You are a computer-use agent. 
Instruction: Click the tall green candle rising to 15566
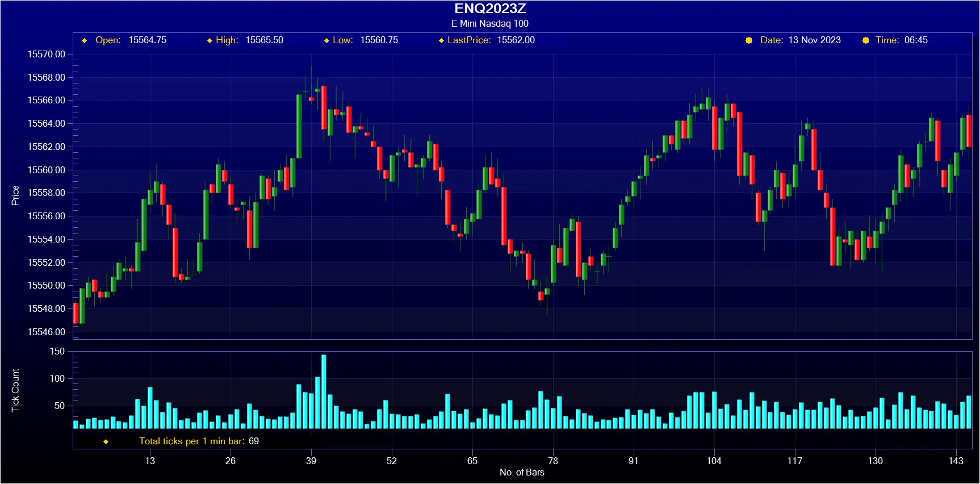tap(299, 126)
